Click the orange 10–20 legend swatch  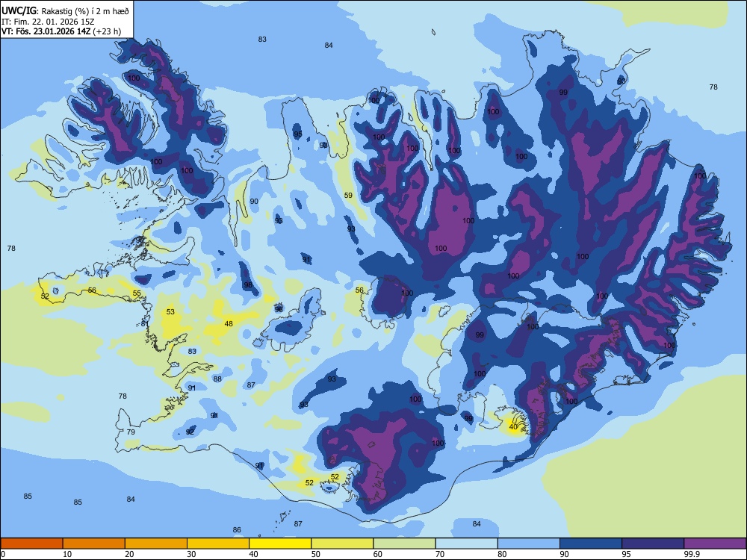pos(94,544)
